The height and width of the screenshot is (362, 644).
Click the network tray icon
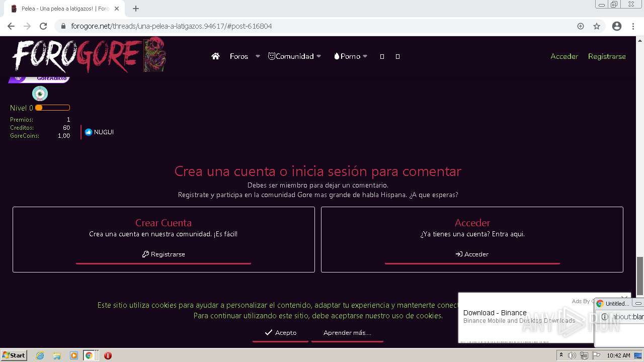click(x=584, y=355)
